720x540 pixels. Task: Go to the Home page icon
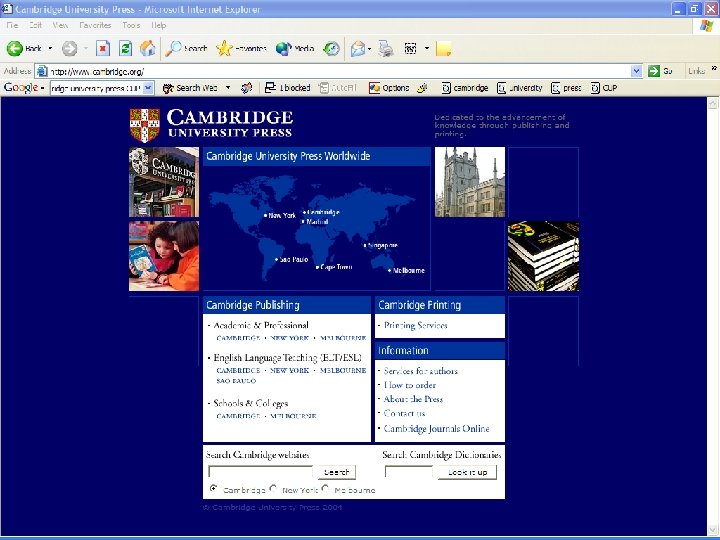click(148, 48)
